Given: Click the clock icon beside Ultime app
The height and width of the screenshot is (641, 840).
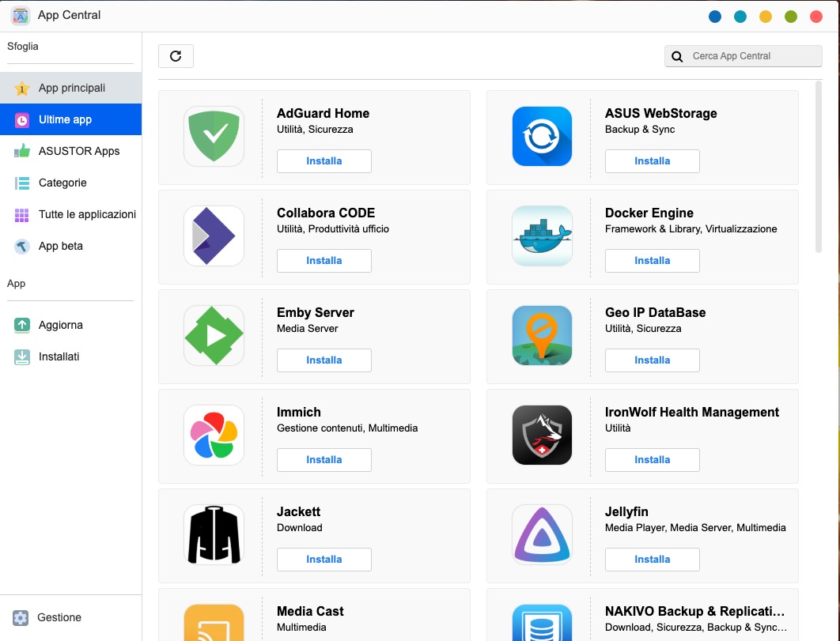Looking at the screenshot, I should 22,120.
